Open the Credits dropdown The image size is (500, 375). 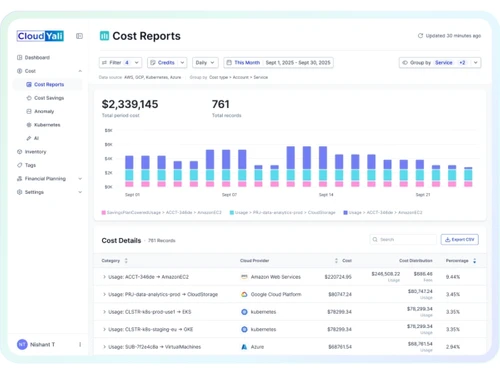[167, 63]
